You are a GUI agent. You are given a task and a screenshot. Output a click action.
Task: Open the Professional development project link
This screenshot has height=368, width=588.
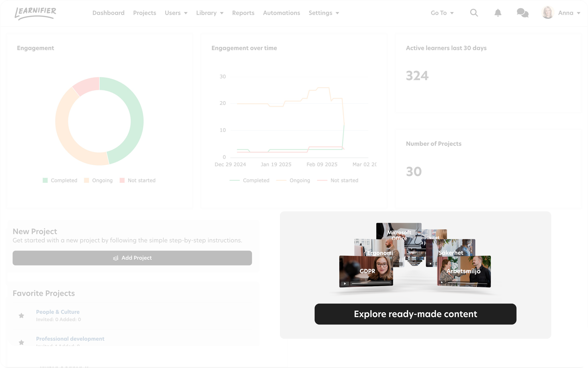coord(70,339)
